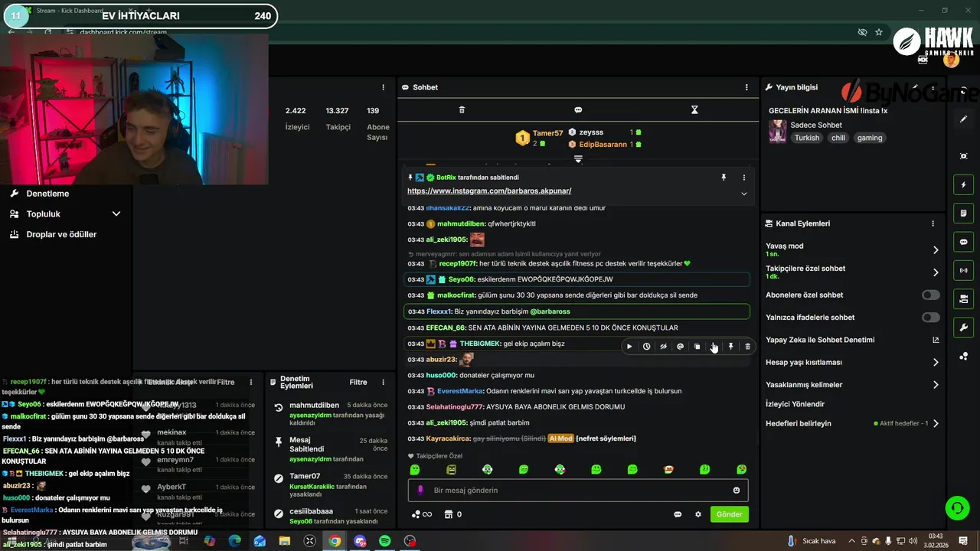The height and width of the screenshot is (551, 980).
Task: Expand Takipçilere özel sohbet settings
Action: click(x=853, y=272)
